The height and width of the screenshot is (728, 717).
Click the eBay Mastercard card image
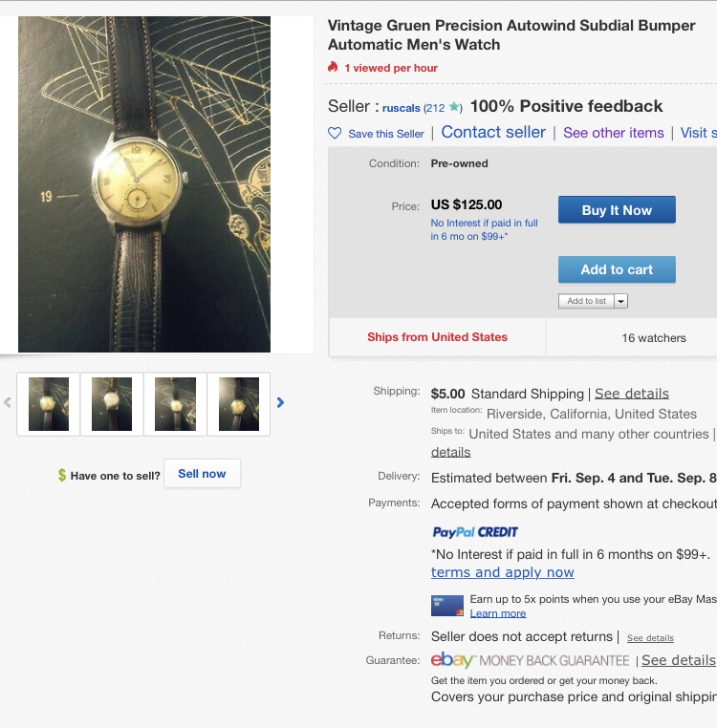(x=447, y=606)
